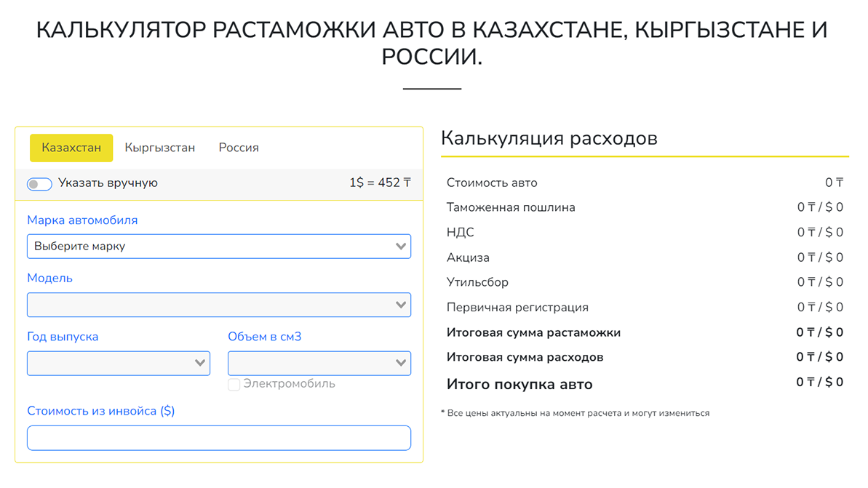This screenshot has height=488, width=868.
Task: Click the page title Калькулятор растаможки авто
Action: pos(431,43)
